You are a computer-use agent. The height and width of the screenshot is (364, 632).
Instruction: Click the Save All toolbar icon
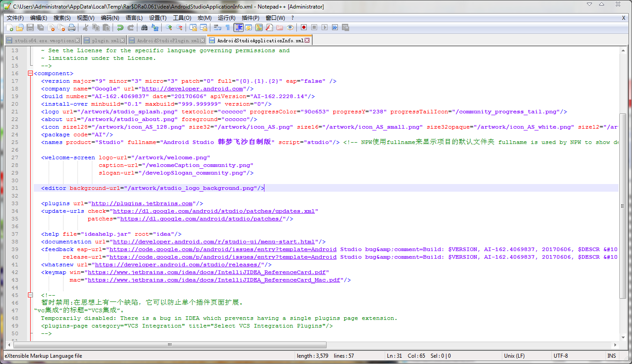41,28
